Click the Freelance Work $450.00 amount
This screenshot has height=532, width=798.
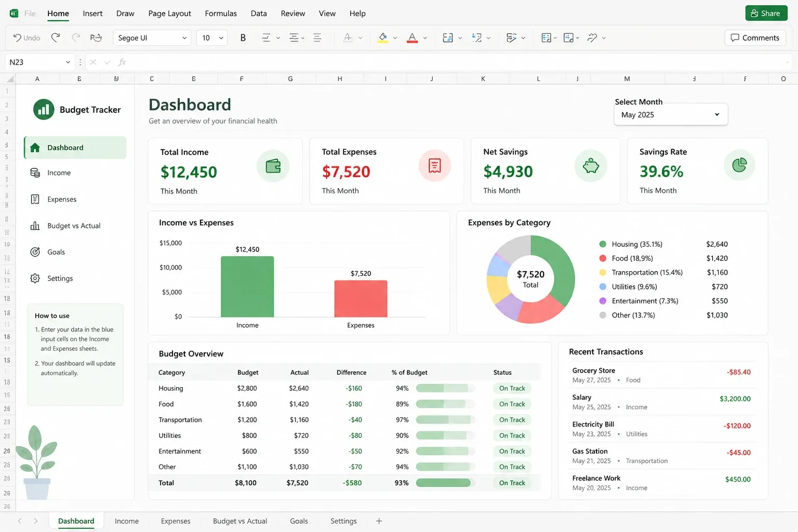click(738, 480)
